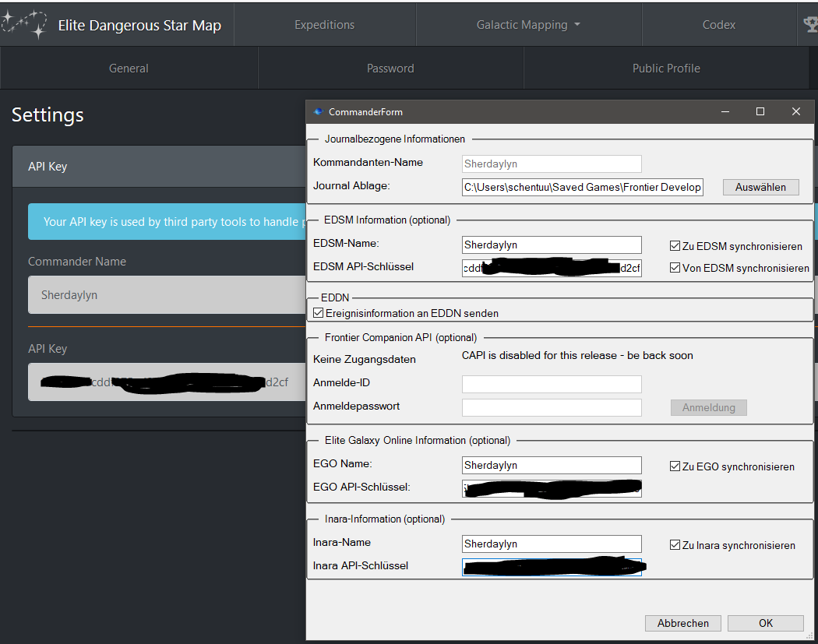Image resolution: width=818 pixels, height=644 pixels.
Task: Switch to the Password settings tab
Action: coord(390,69)
